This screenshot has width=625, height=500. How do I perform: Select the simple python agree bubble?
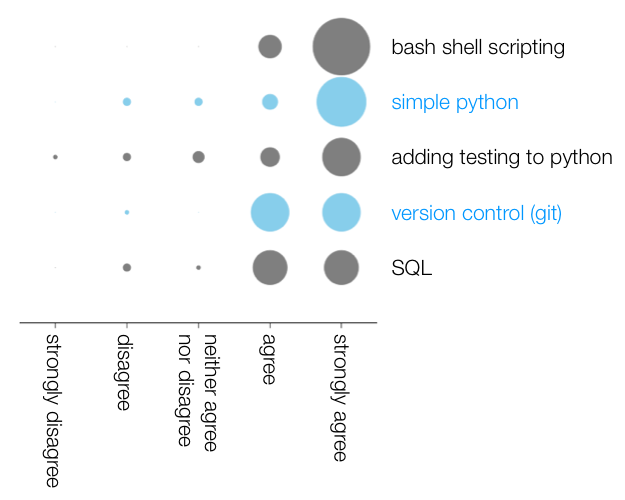pyautogui.click(x=270, y=102)
